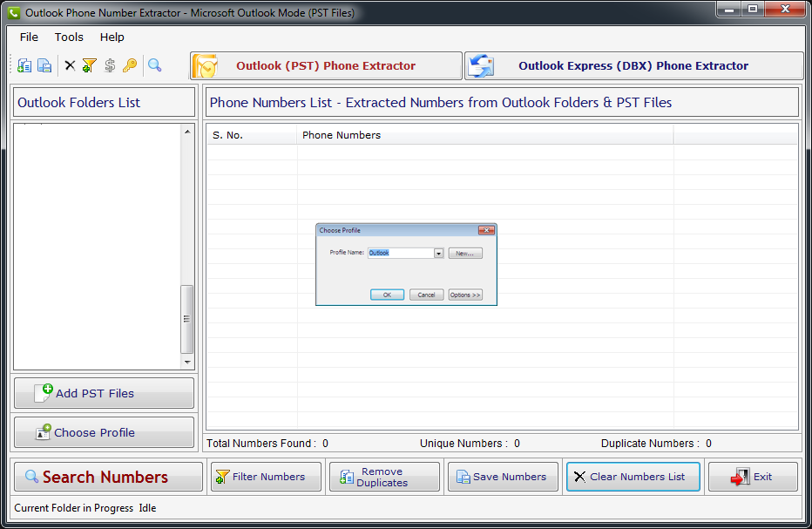This screenshot has width=812, height=529.
Task: Click the folders list scrollbar down arrow
Action: (187, 363)
